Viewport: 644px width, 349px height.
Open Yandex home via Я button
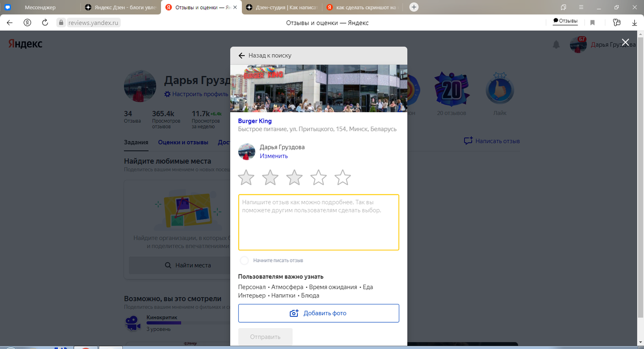(27, 23)
